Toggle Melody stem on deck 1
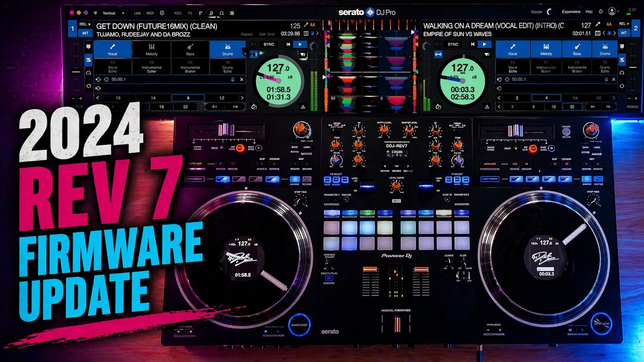 [151, 49]
